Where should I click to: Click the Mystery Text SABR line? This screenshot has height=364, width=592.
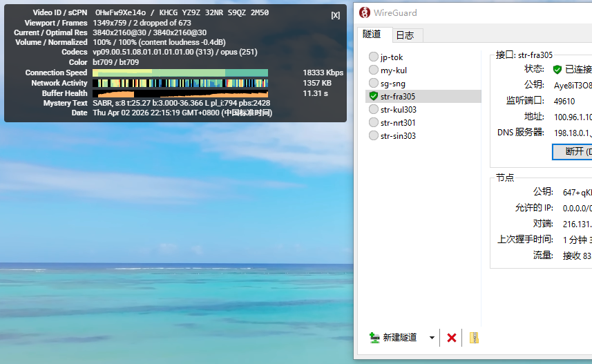pos(181,103)
